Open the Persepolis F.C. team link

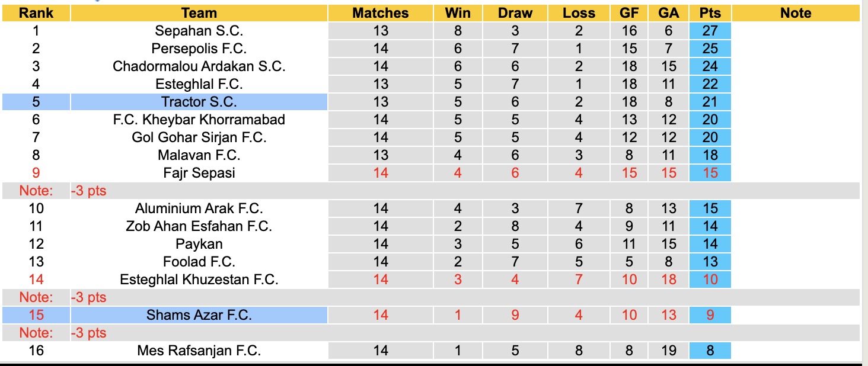(x=199, y=49)
